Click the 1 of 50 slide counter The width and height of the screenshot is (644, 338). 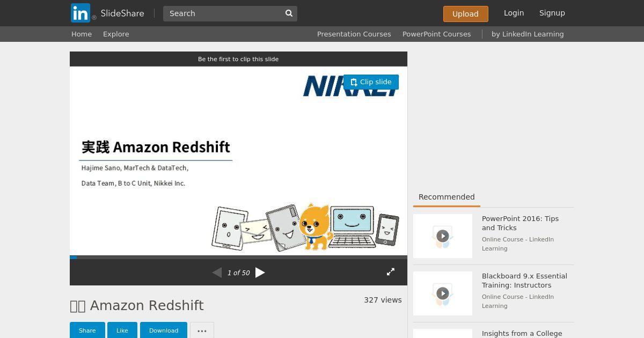click(x=238, y=273)
